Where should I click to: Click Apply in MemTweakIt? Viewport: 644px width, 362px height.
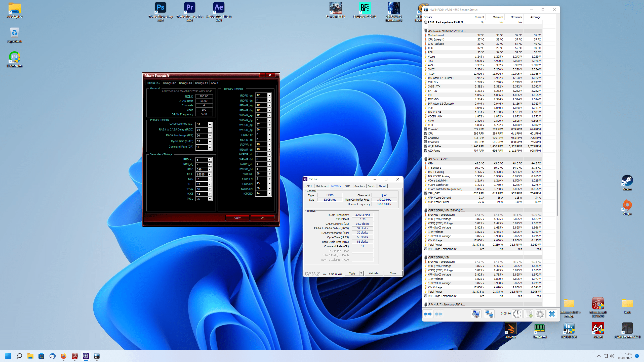237,218
